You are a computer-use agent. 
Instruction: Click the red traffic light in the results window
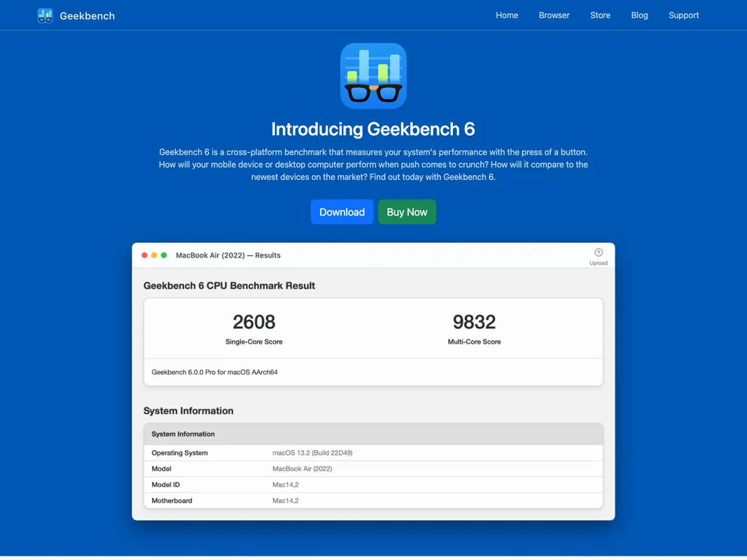144,255
